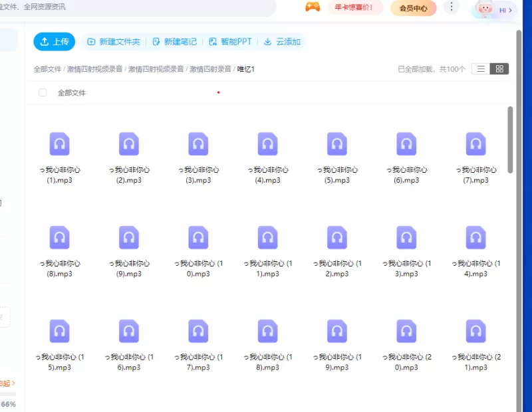Click the search box at top
This screenshot has width=532, height=412.
[138, 7]
